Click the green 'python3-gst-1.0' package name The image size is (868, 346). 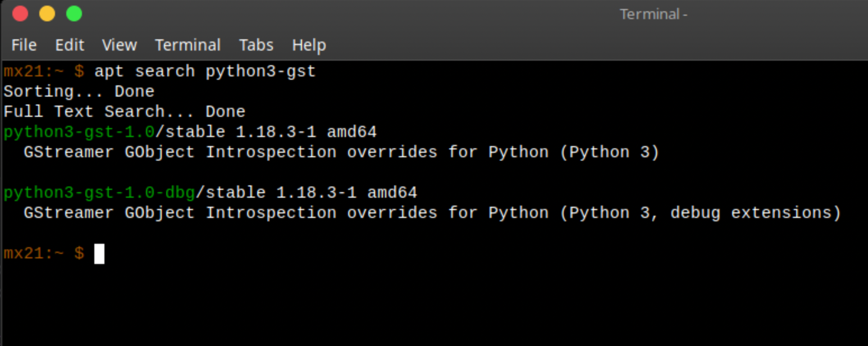[x=79, y=133]
